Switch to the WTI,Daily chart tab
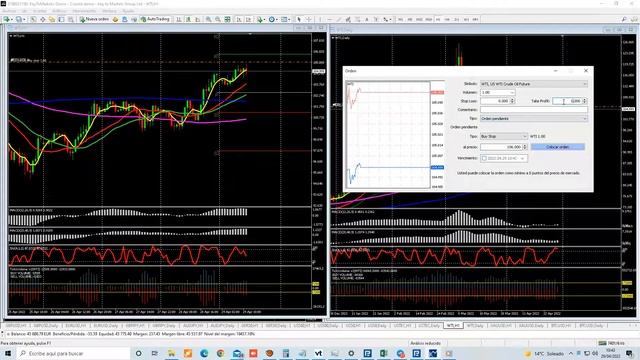This screenshot has width=640, height=360. 475,326
